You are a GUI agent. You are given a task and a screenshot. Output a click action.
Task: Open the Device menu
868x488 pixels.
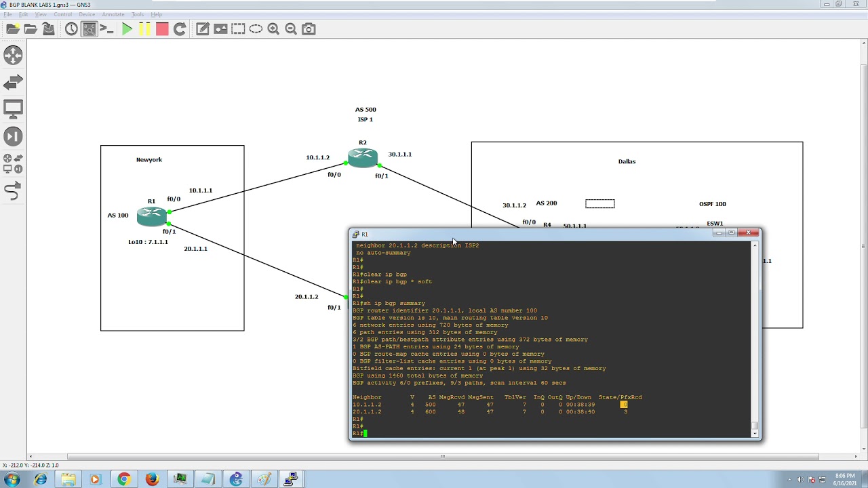87,14
